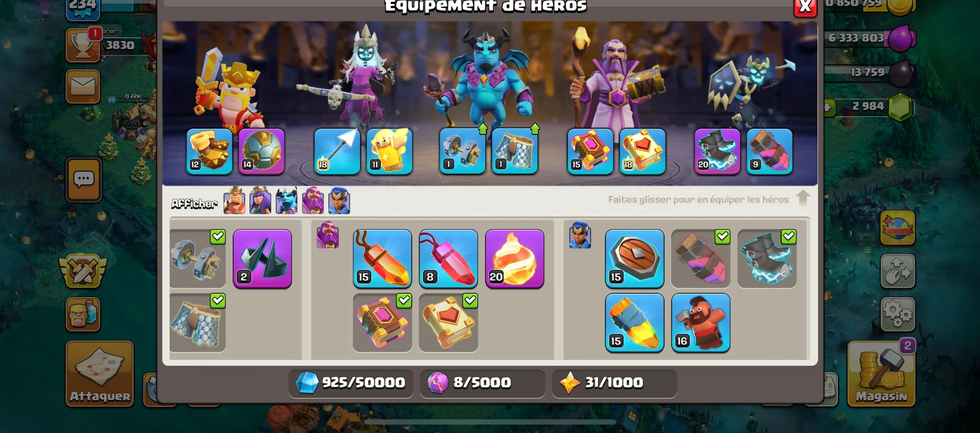Click the Attaquer button

100,373
